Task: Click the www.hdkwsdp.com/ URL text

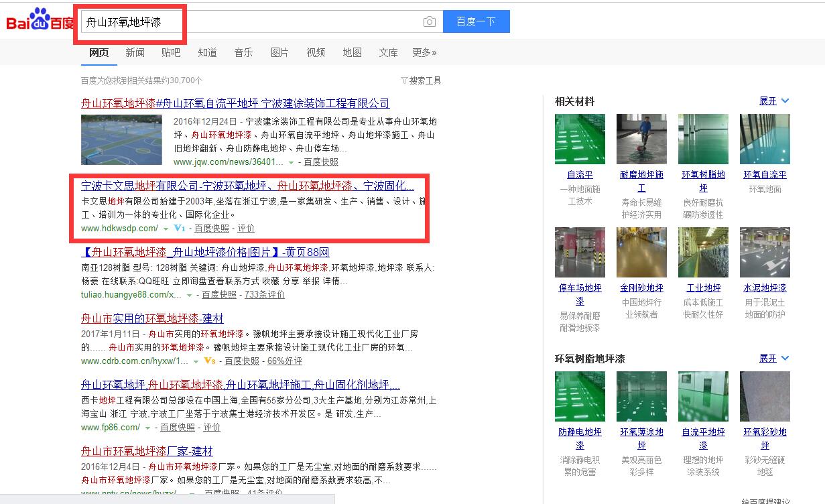Action: pos(119,229)
